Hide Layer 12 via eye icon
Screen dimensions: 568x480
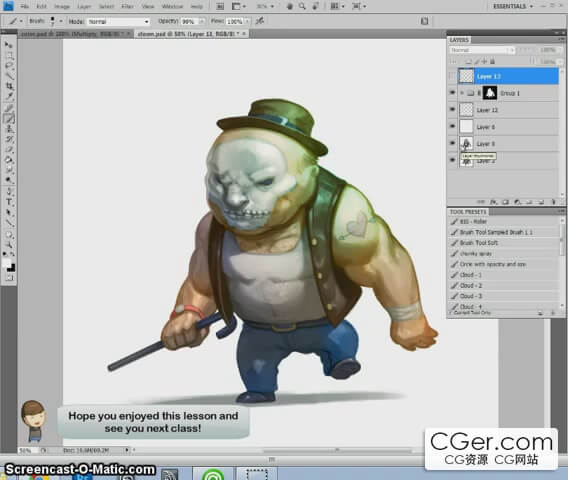[x=452, y=109]
